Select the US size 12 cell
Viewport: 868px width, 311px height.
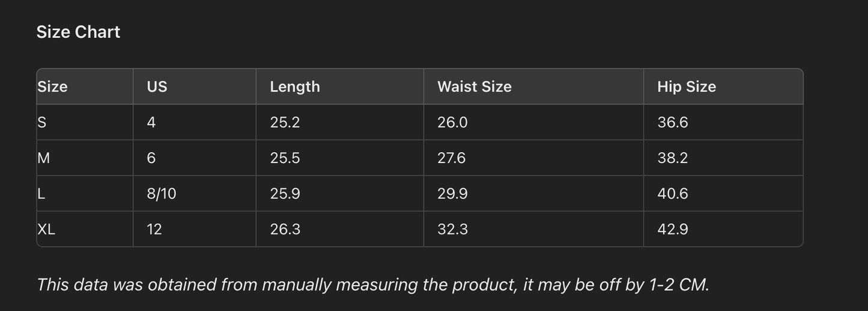pos(154,229)
